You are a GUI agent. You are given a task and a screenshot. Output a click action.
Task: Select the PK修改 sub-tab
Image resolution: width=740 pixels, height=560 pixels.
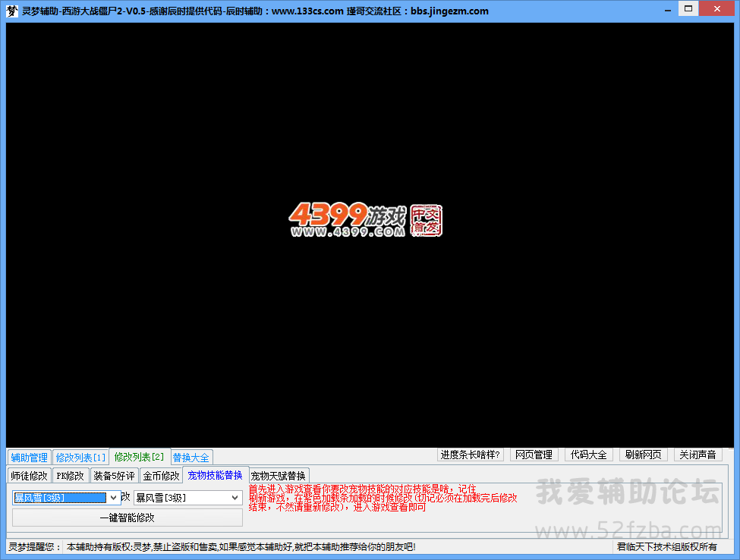(x=71, y=476)
